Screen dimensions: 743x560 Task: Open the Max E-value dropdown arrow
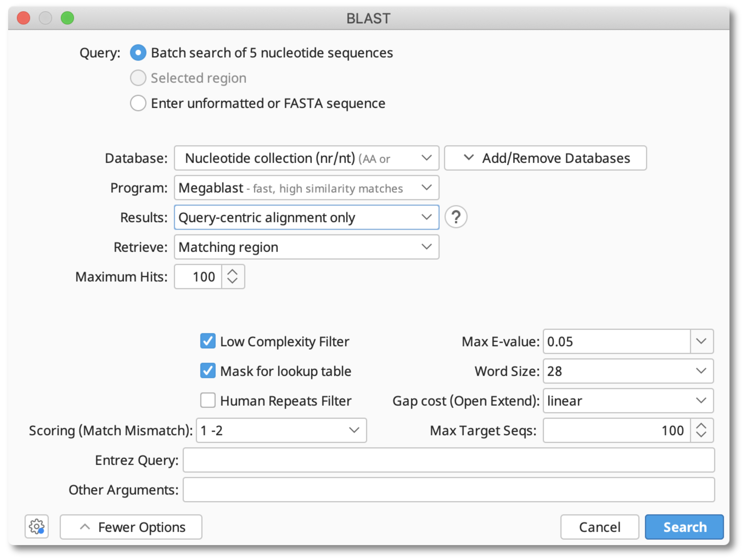click(701, 341)
